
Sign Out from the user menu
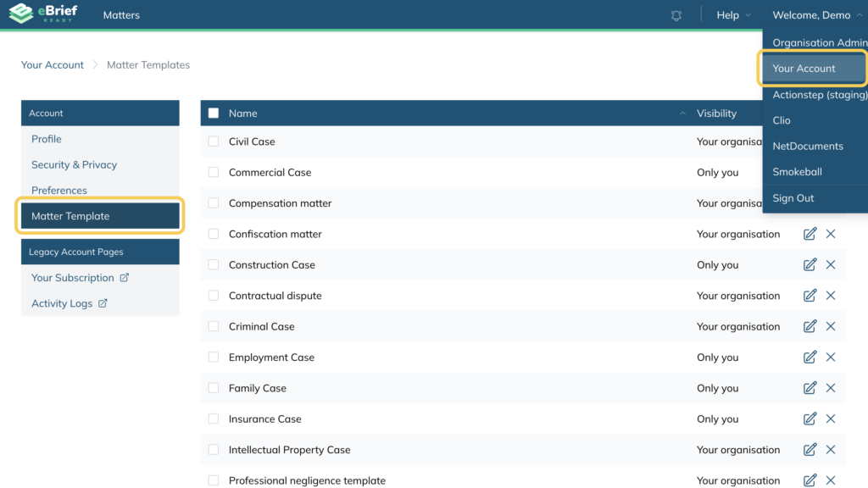click(815, 198)
